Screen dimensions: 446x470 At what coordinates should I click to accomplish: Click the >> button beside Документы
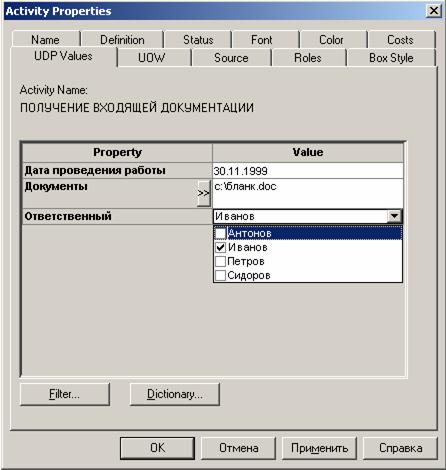(203, 193)
